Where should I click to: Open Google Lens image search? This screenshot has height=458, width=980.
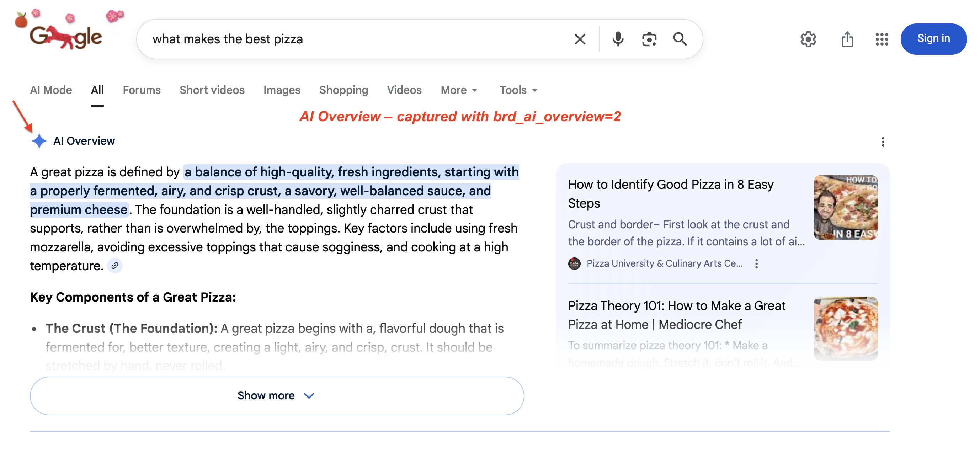pyautogui.click(x=649, y=39)
